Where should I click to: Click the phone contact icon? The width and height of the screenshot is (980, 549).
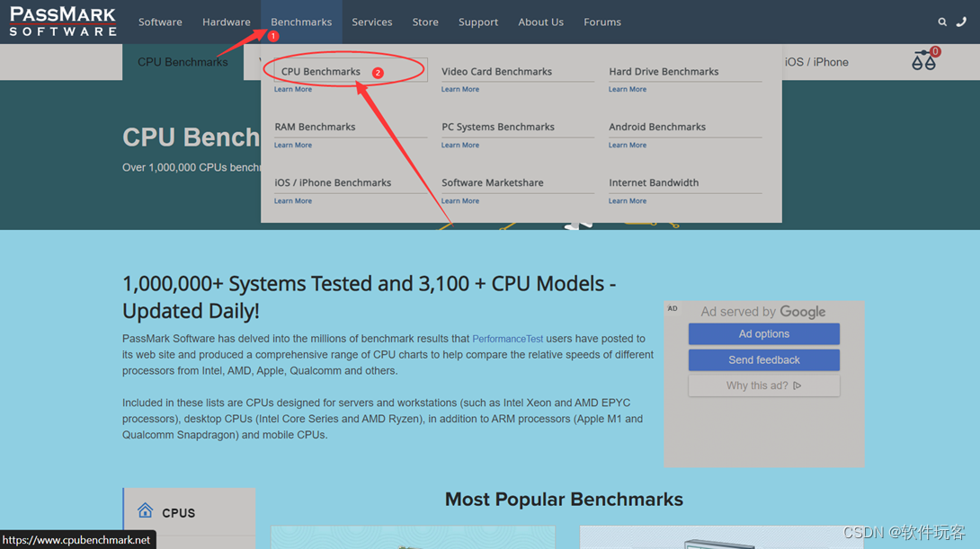(x=961, y=22)
